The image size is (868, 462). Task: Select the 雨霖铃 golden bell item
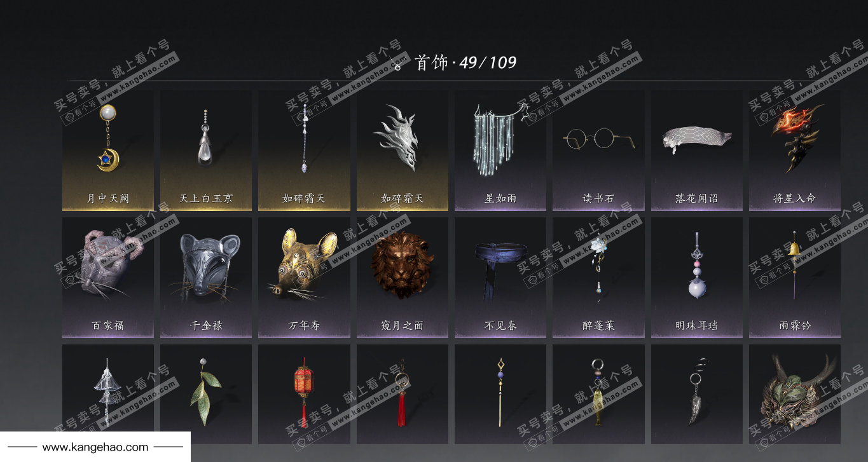click(795, 278)
